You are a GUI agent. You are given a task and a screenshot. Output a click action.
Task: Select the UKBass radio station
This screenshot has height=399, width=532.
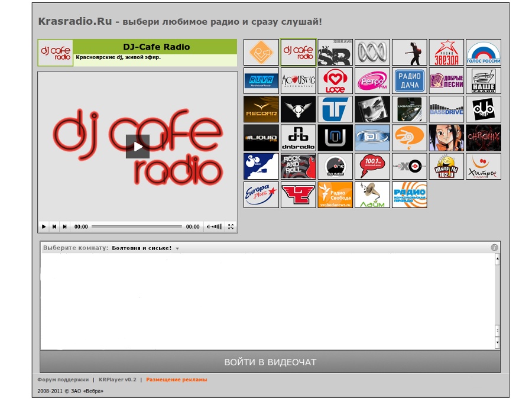point(410,109)
